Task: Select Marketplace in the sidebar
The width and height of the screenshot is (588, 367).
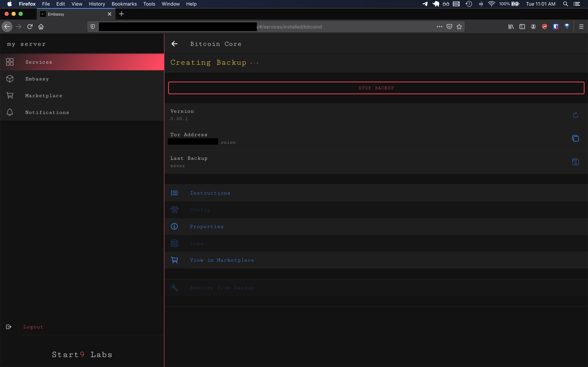Action: click(x=44, y=96)
